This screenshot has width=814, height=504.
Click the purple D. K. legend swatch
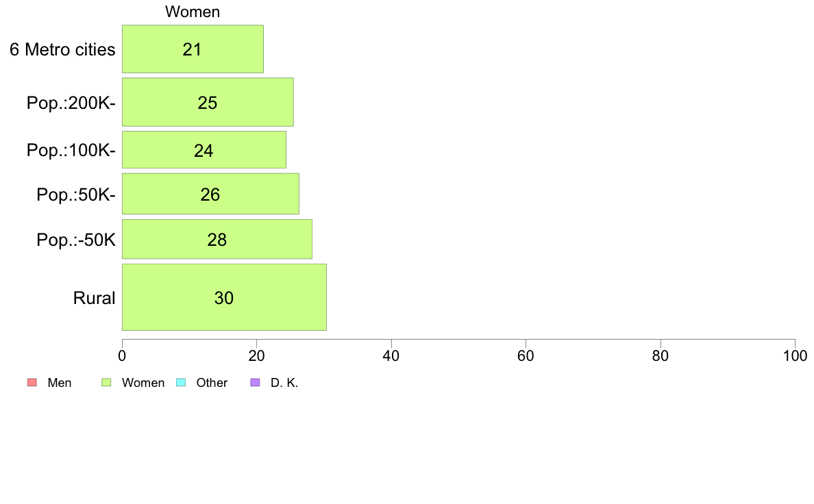pyautogui.click(x=256, y=383)
